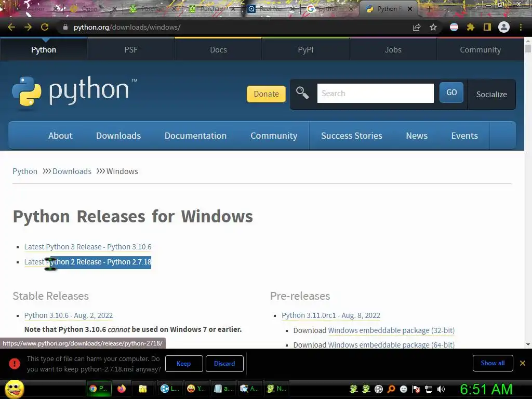
Task: Show all downloads
Action: coord(493,363)
